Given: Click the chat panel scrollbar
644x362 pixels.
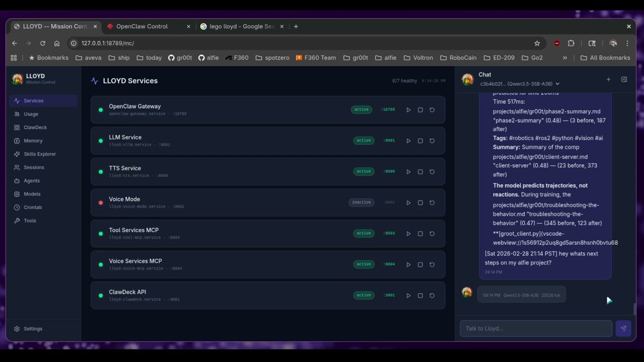Looking at the screenshot, I should click(634, 309).
